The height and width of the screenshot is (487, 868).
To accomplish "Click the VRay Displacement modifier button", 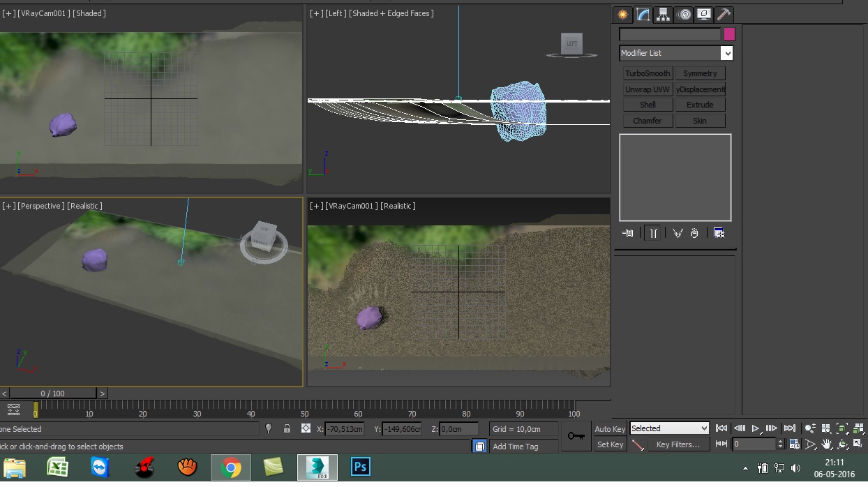I will pos(700,89).
